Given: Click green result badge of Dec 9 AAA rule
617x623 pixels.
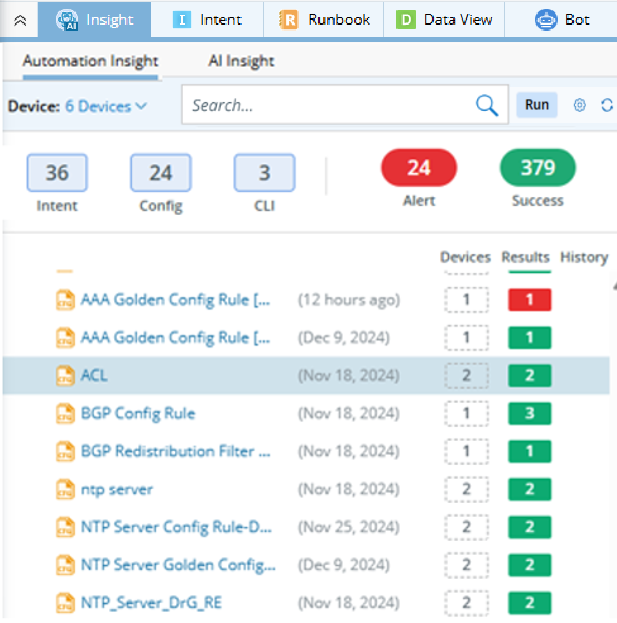Looking at the screenshot, I should [x=530, y=338].
